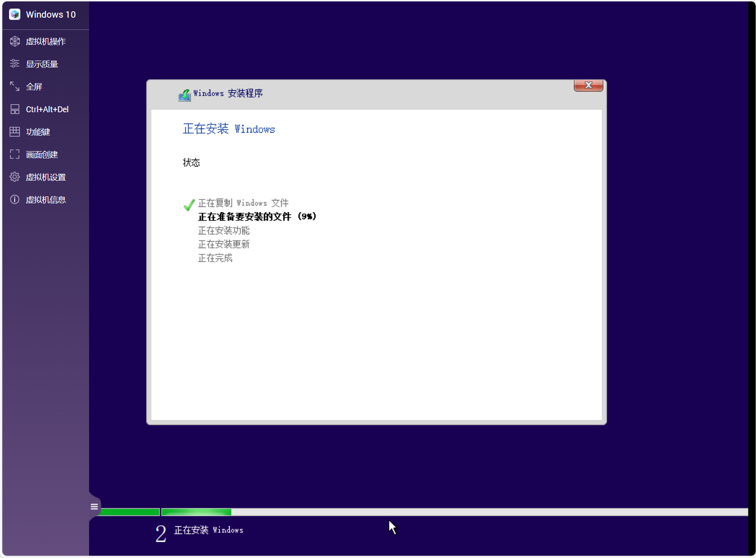Viewport: 756px width, 558px height.
Task: Click the Windows 10 cube icon in the sidebar header
Action: pos(14,14)
